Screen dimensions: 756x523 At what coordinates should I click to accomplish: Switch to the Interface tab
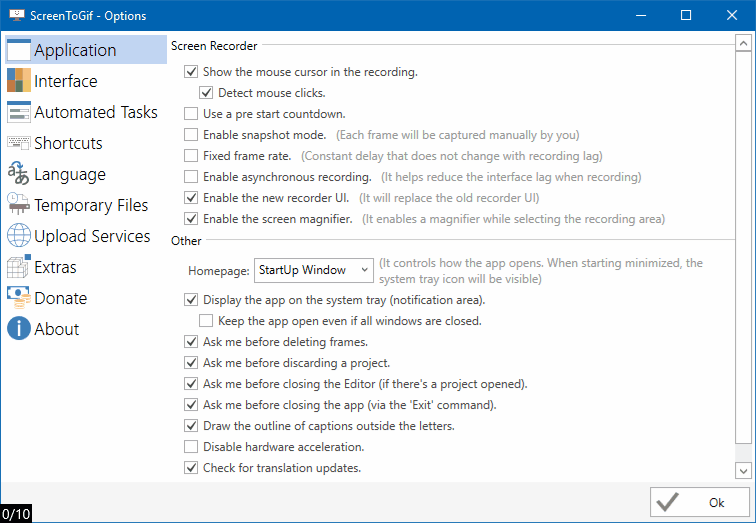tap(86, 81)
